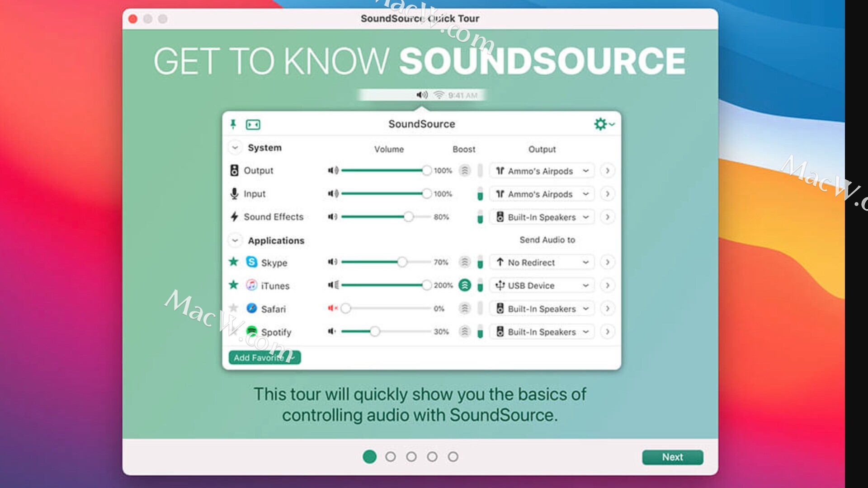Open Input device dropdown Ammo's Airpods
The width and height of the screenshot is (868, 488).
[542, 194]
